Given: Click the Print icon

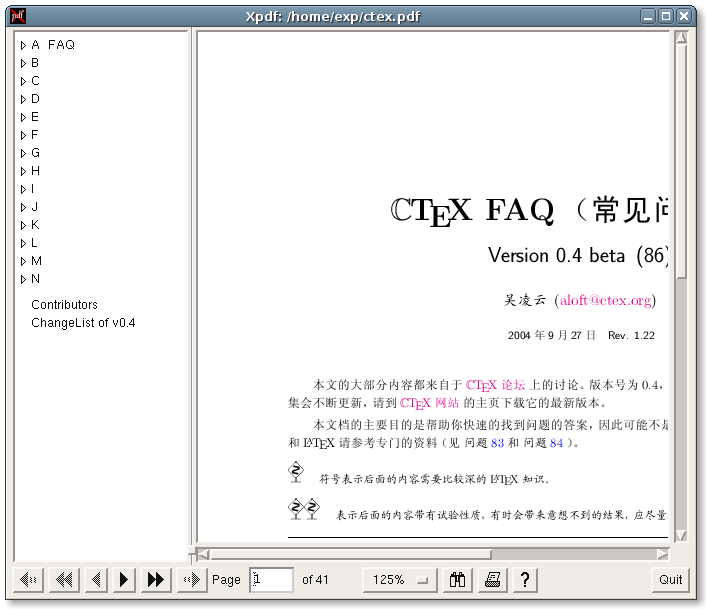Looking at the screenshot, I should [493, 579].
